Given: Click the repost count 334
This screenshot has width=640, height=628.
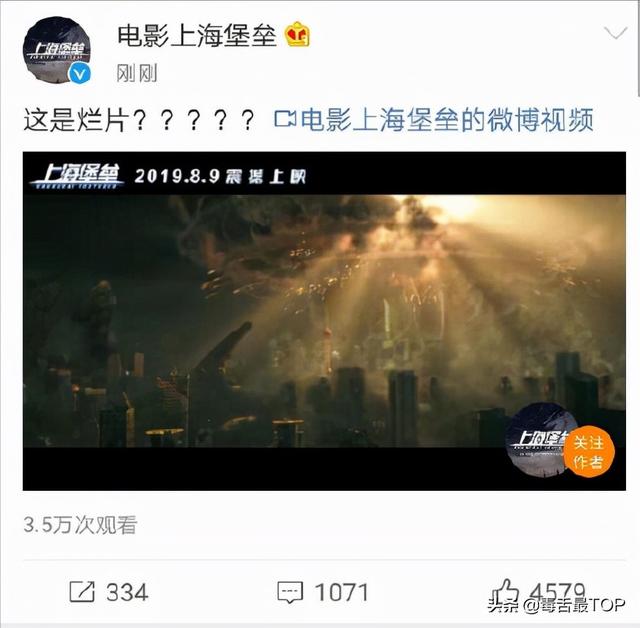Looking at the screenshot, I should tap(127, 592).
